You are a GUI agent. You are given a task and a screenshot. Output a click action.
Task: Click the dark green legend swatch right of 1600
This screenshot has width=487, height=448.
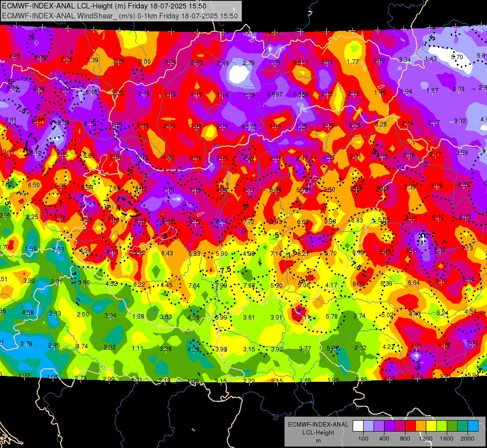(452, 426)
